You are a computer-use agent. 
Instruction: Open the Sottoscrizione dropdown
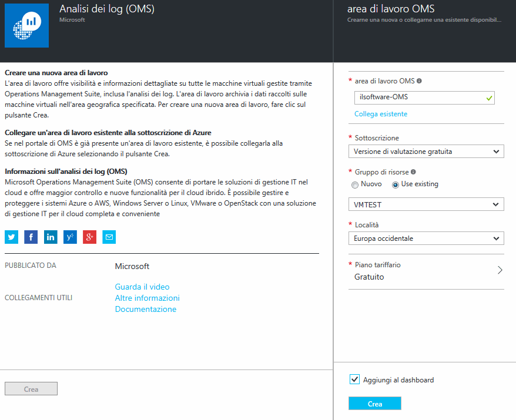[x=426, y=152]
